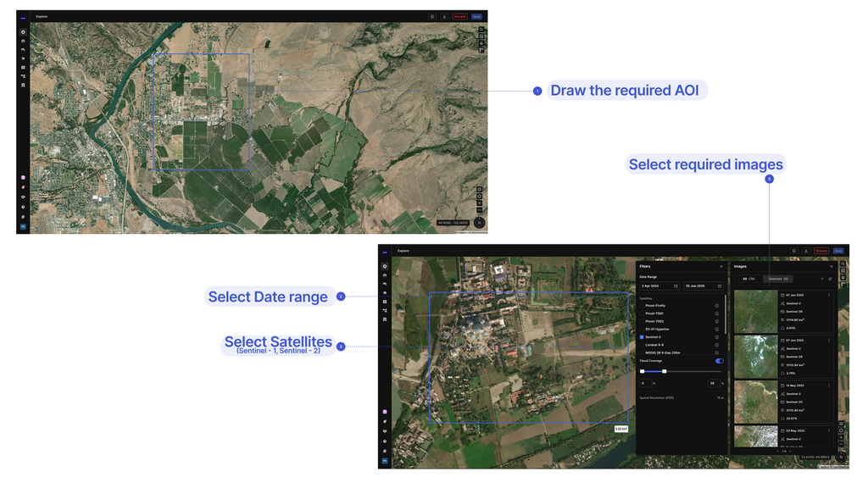This screenshot has height=488, width=868.
Task: Switch to the All tab in Images
Action: tap(748, 279)
